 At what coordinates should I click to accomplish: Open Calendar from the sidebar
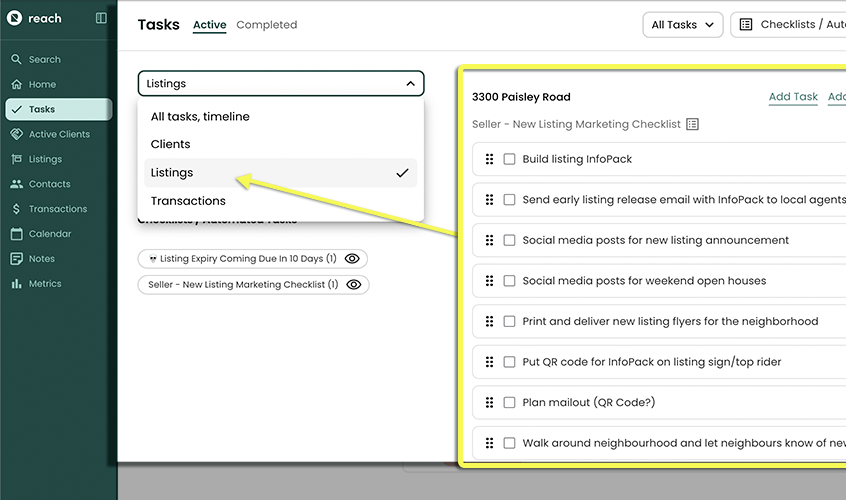pyautogui.click(x=49, y=234)
